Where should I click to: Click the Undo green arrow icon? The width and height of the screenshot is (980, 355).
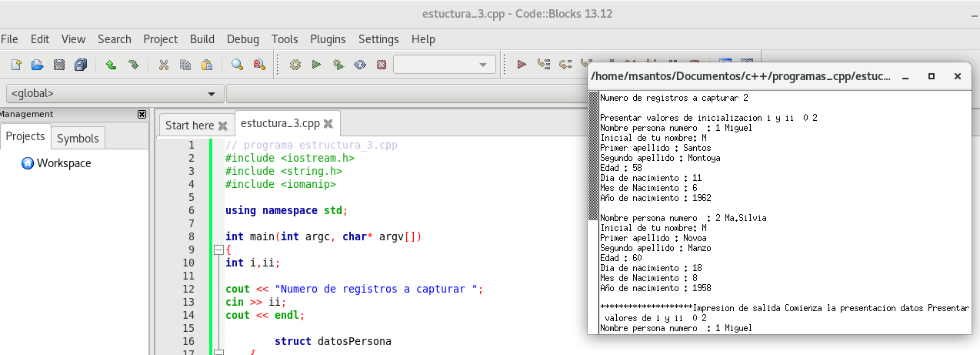pyautogui.click(x=111, y=65)
